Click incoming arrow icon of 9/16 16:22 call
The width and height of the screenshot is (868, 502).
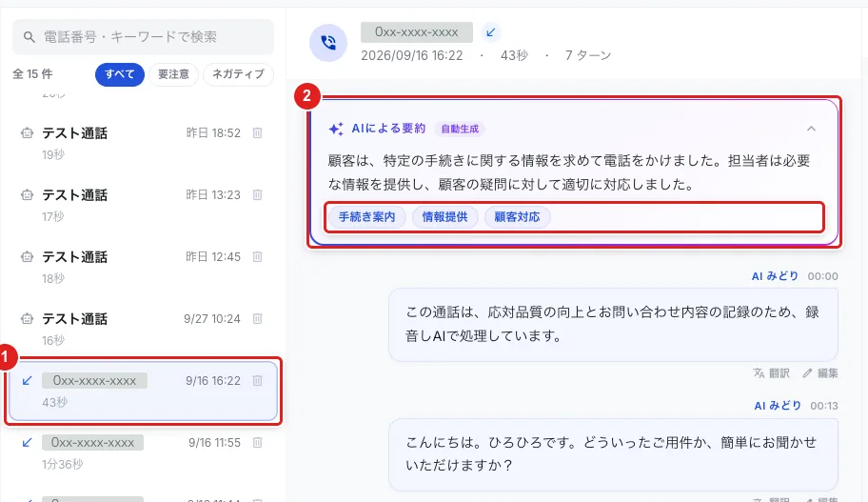pos(27,381)
